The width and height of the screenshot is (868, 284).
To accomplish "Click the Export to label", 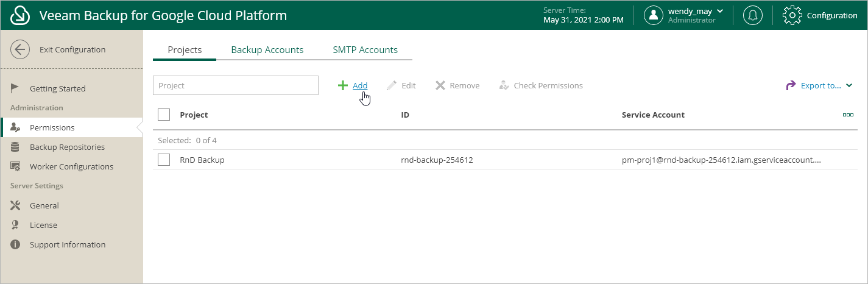I will tap(820, 85).
